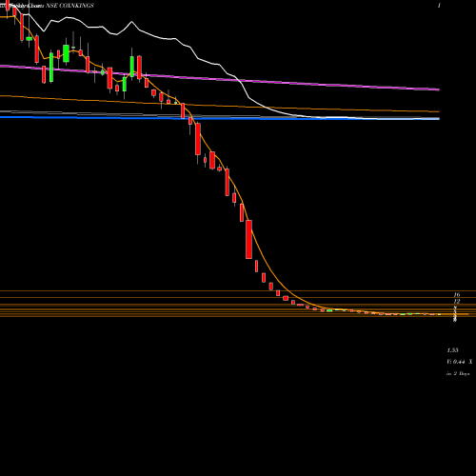Viewport: 476px width, 476px height.
Task: Click the NSE COINKINGS chart title
Action: point(70,6)
